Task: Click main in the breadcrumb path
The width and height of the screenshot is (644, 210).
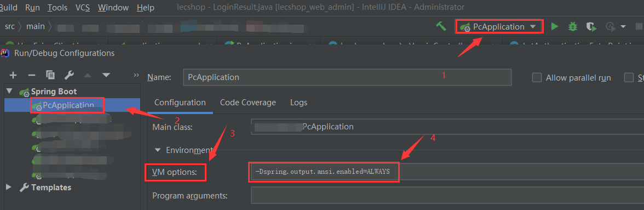Action: click(35, 26)
